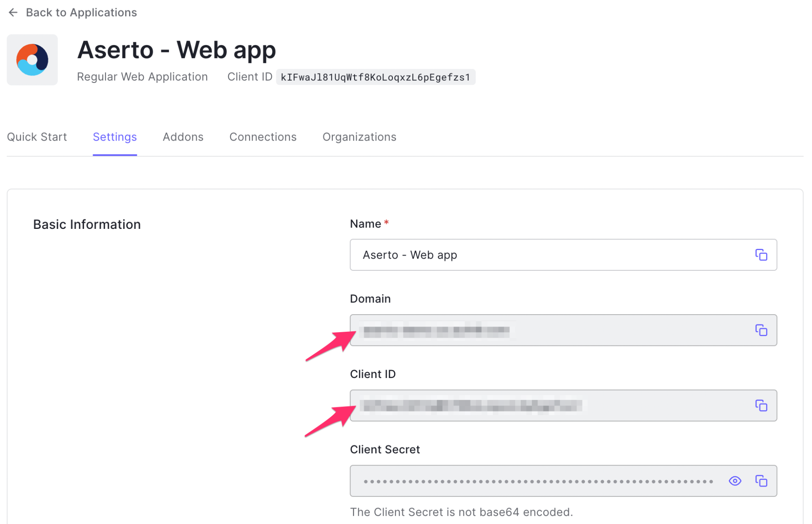This screenshot has width=812, height=524.
Task: Click the Domain field
Action: click(563, 330)
